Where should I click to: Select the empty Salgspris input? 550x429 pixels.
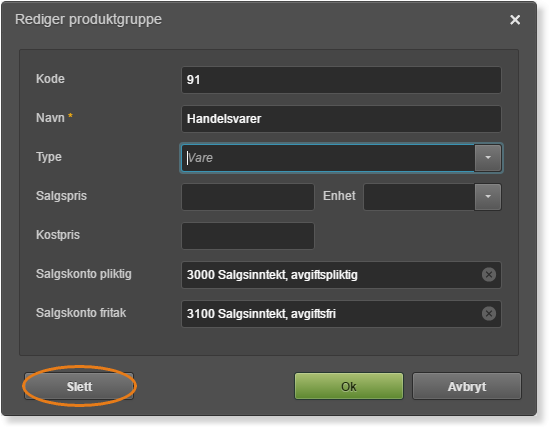point(248,196)
